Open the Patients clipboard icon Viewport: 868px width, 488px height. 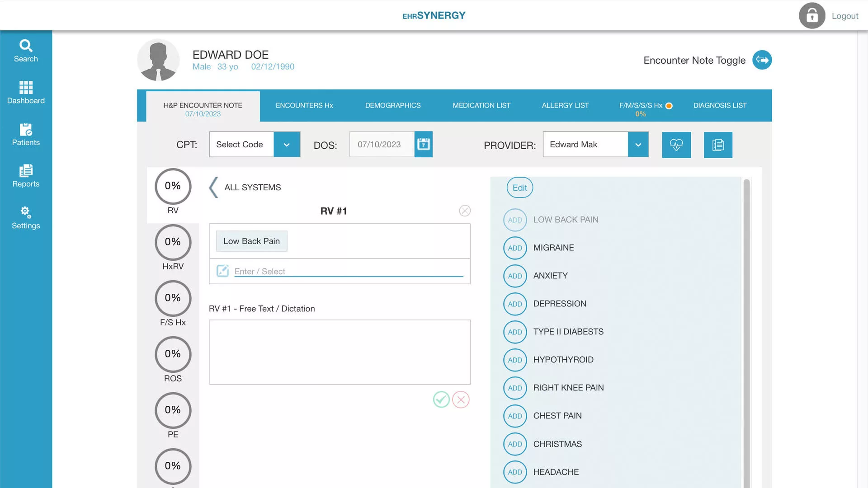26,129
